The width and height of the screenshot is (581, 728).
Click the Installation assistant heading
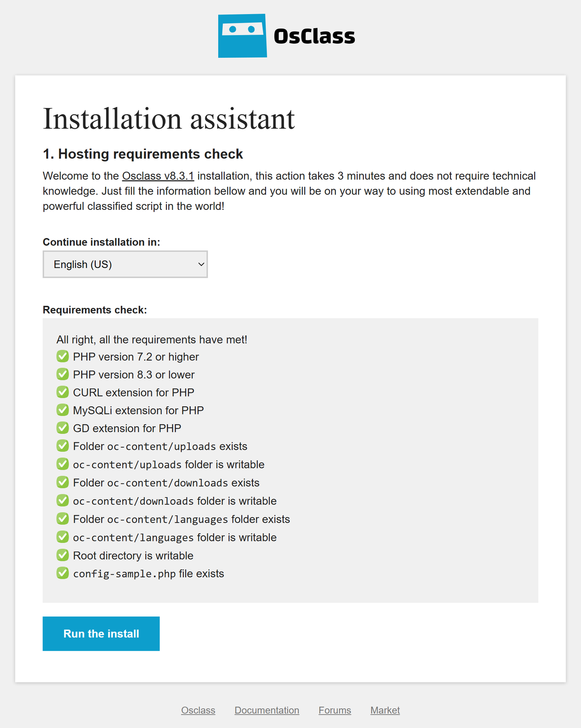[x=169, y=119]
